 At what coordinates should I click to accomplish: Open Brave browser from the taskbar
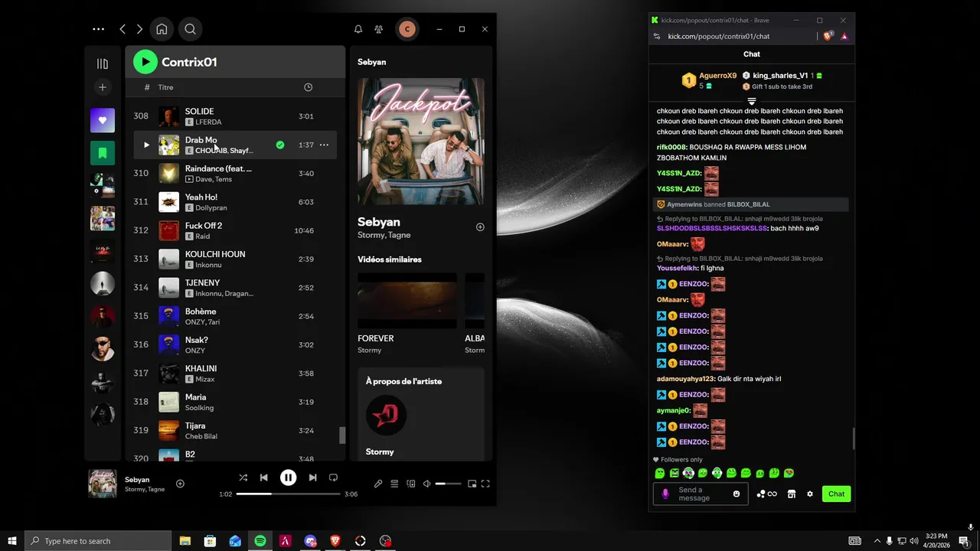[x=335, y=541]
